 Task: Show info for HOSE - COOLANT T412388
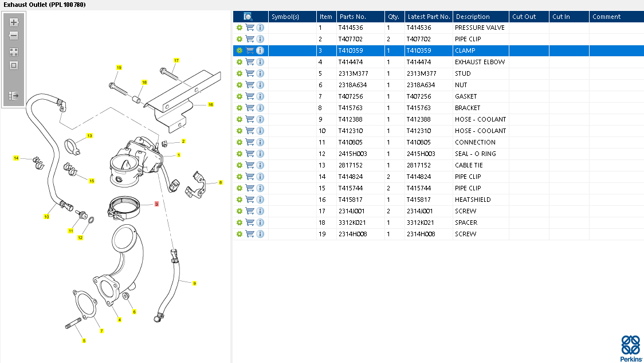click(260, 119)
